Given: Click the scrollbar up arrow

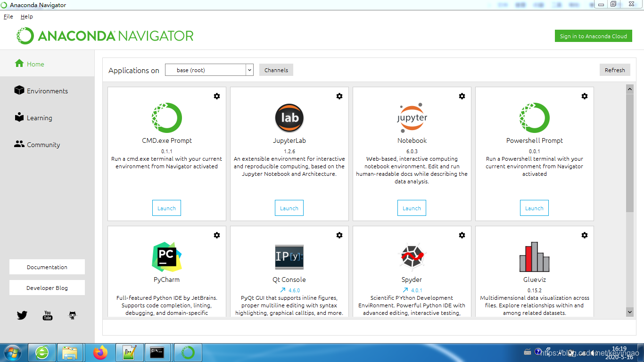Looking at the screenshot, I should click(630, 89).
